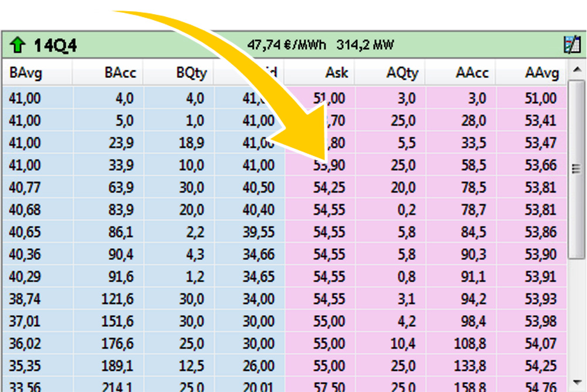Click the 314,2 MW volume label
Screen dimensions: 587x392
click(365, 45)
